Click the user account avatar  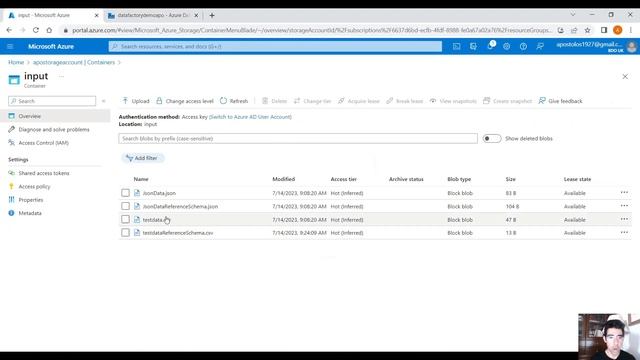631,47
